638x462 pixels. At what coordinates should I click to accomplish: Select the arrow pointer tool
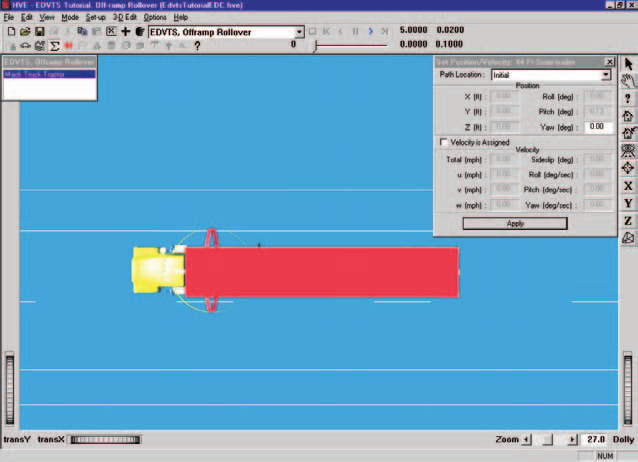(x=628, y=64)
